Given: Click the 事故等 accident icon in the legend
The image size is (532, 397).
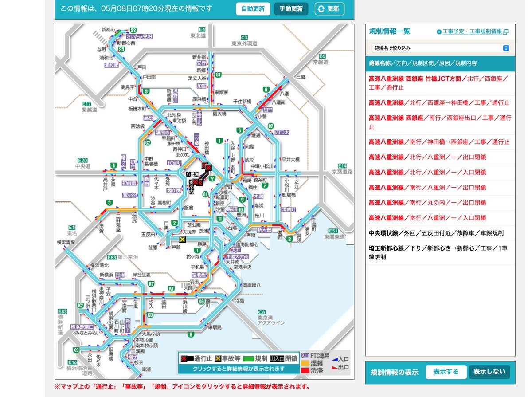Looking at the screenshot, I should pyautogui.click(x=219, y=358).
